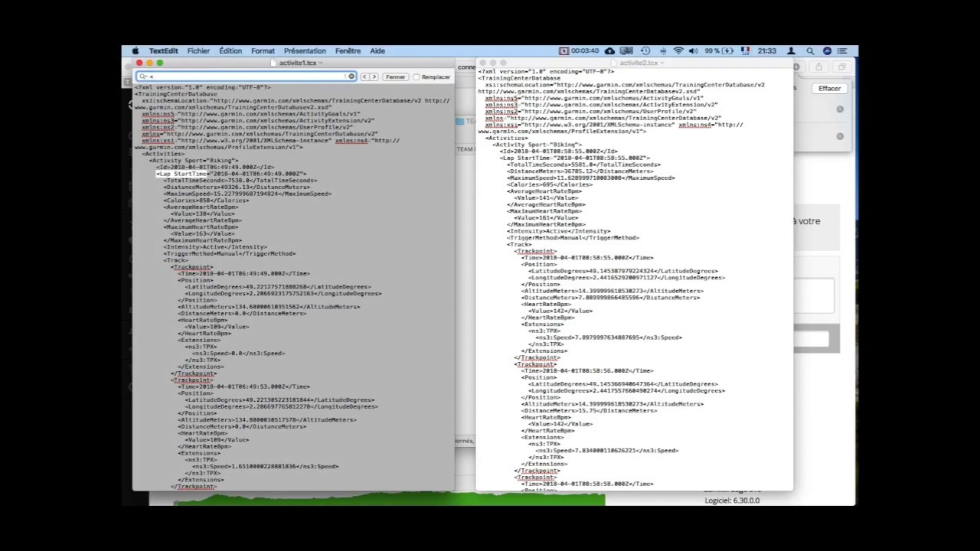Open Spotlight search magnifier
The height and width of the screenshot is (551, 980).
[810, 51]
